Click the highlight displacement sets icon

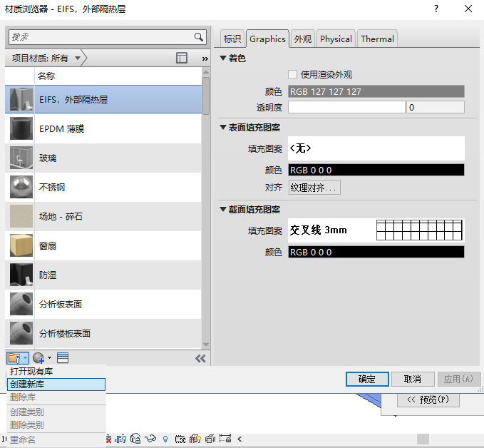[x=210, y=439]
